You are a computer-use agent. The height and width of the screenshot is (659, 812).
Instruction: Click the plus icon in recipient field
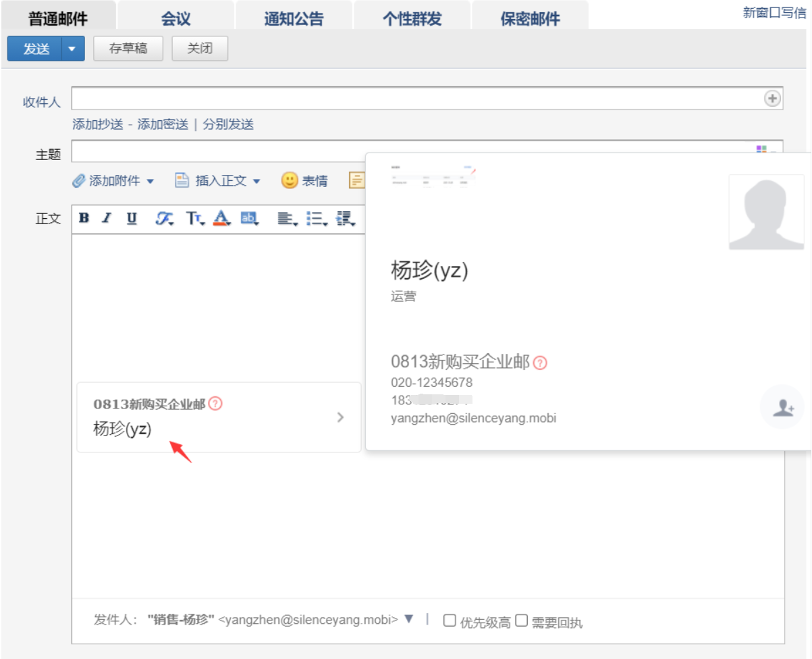(x=772, y=99)
